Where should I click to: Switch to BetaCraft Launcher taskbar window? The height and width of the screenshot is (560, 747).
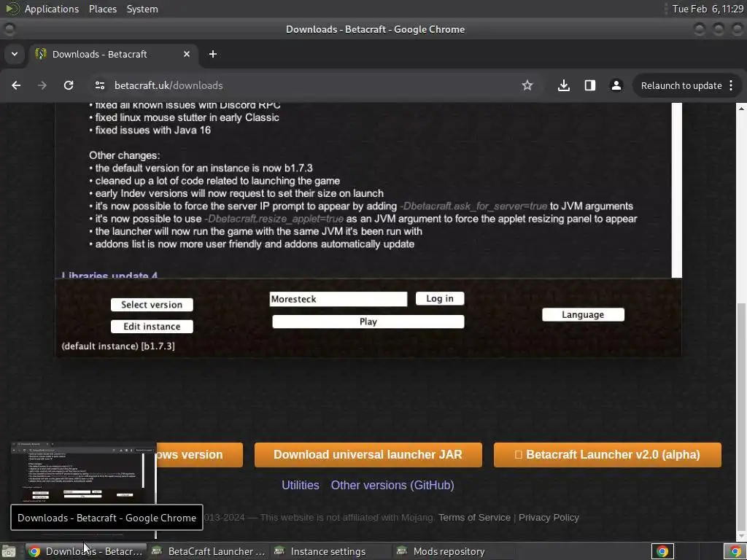(x=209, y=551)
